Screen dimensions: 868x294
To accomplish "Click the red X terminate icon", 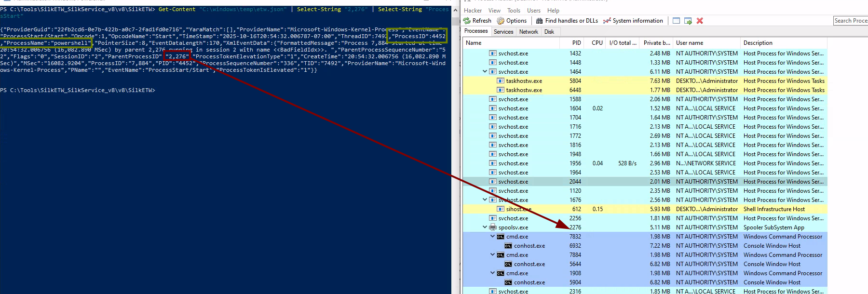I will [700, 21].
